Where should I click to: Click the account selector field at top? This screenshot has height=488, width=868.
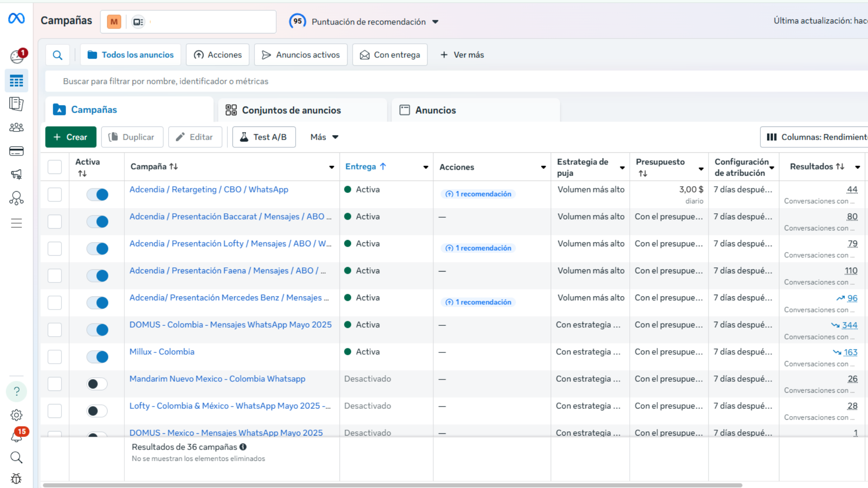tap(188, 22)
